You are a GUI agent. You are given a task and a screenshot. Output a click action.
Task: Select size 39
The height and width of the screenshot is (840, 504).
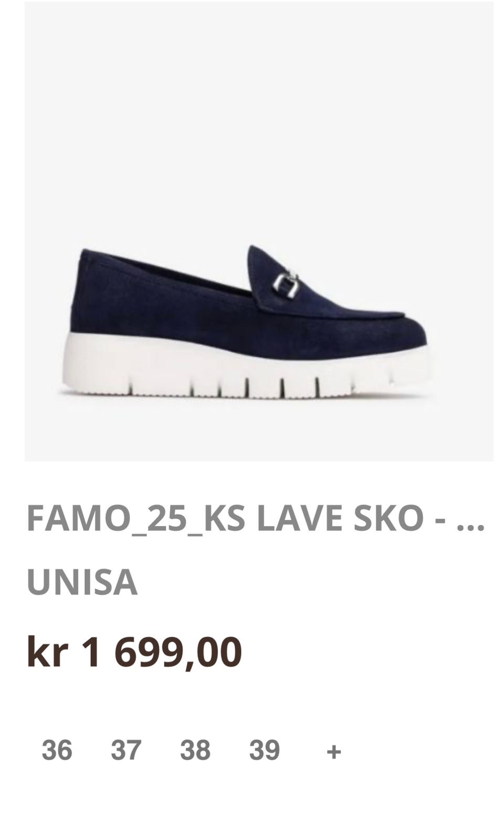[x=265, y=750]
